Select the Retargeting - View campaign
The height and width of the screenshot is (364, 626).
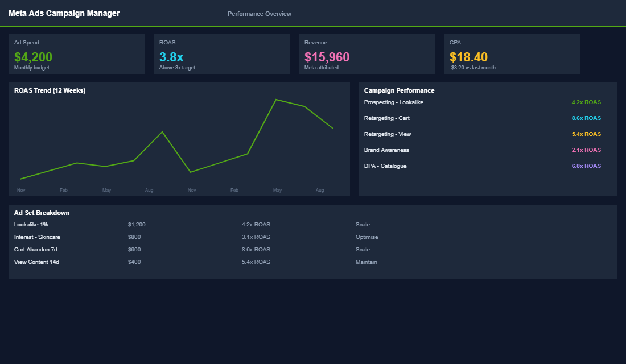click(x=388, y=134)
